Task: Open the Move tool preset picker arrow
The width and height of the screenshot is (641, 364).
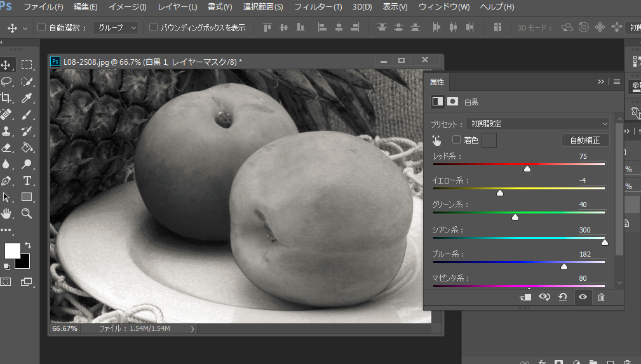Action: click(x=25, y=28)
